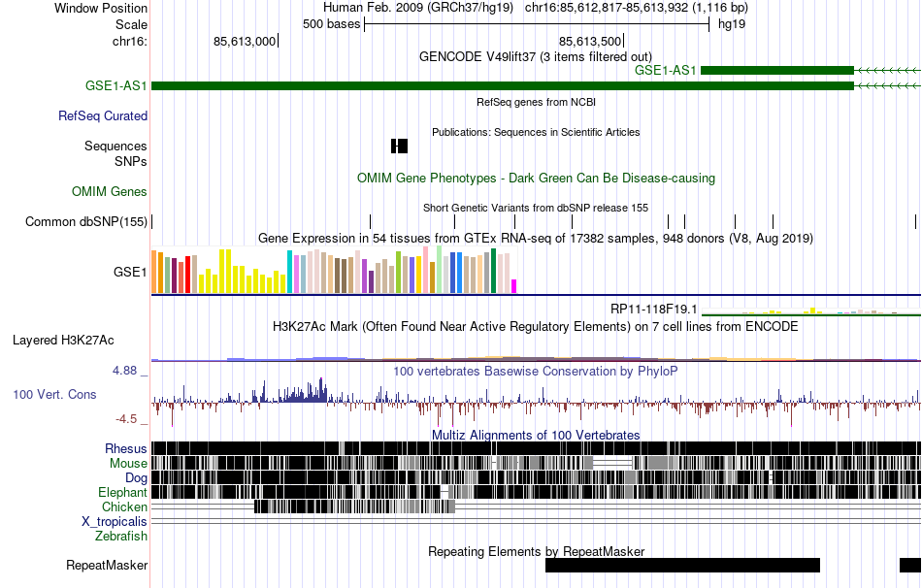Select the large black RepeatMasker element
This screenshot has width=922, height=588.
tap(682, 565)
